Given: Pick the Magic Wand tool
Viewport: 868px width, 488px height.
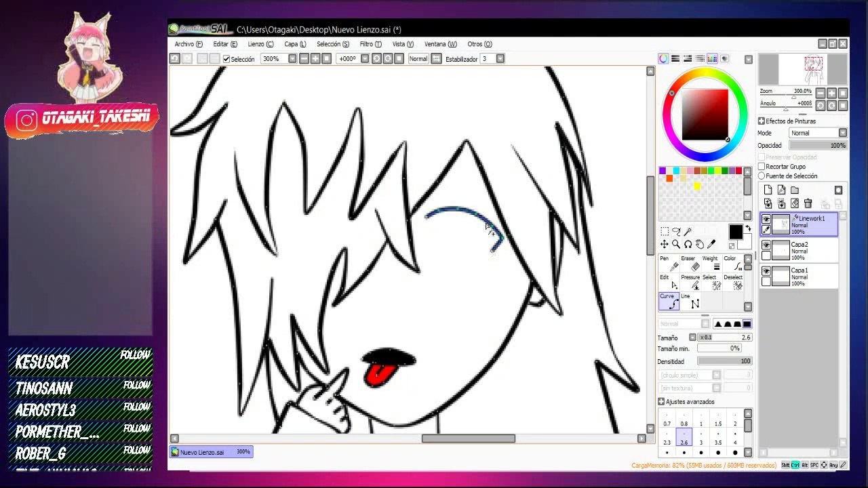Looking at the screenshot, I should pyautogui.click(x=688, y=231).
